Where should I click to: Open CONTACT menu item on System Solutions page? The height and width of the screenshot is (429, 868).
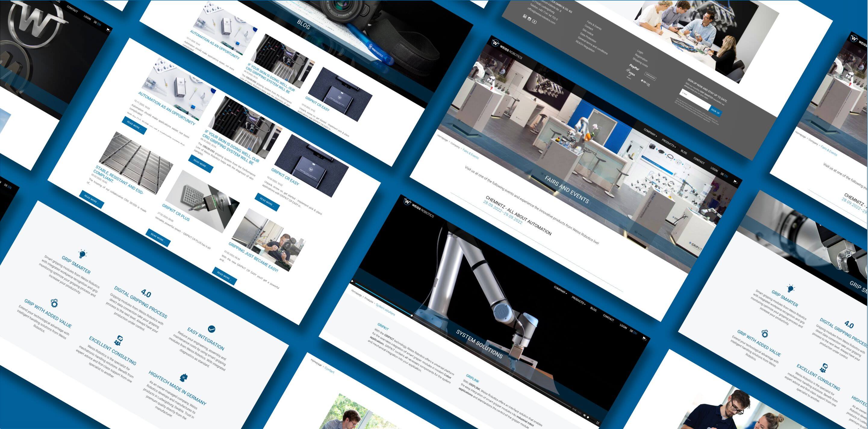pyautogui.click(x=608, y=318)
